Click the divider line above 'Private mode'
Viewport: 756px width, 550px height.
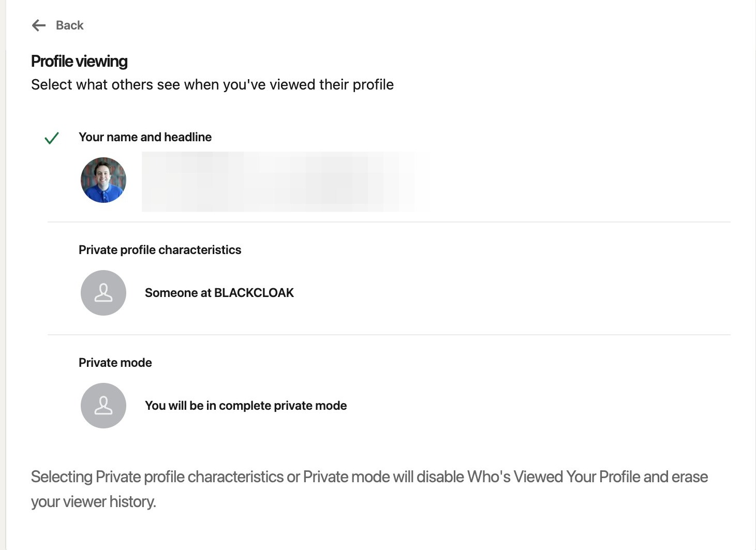[x=389, y=335]
